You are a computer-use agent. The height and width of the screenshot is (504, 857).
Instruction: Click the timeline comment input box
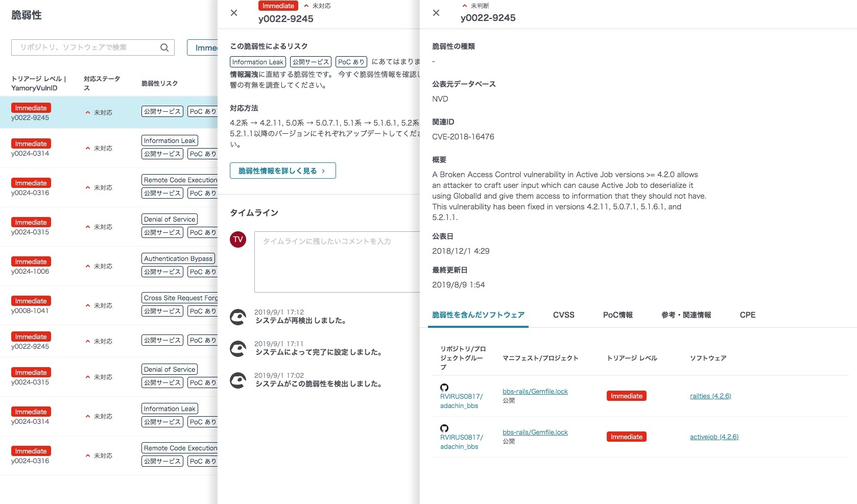tap(337, 261)
